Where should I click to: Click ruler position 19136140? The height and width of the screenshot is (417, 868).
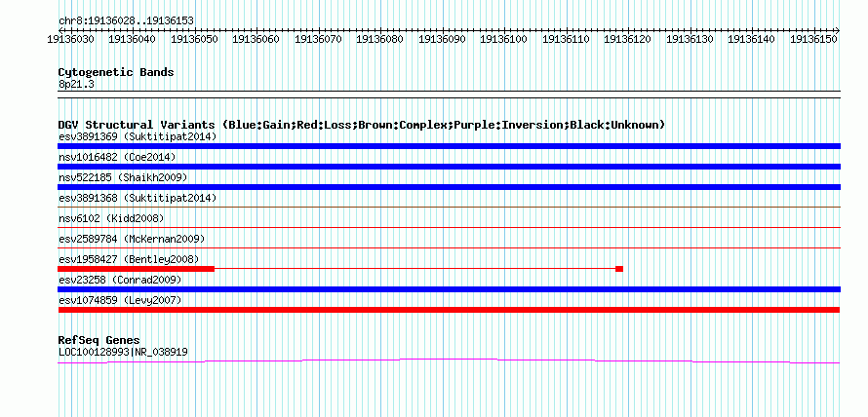751,39
